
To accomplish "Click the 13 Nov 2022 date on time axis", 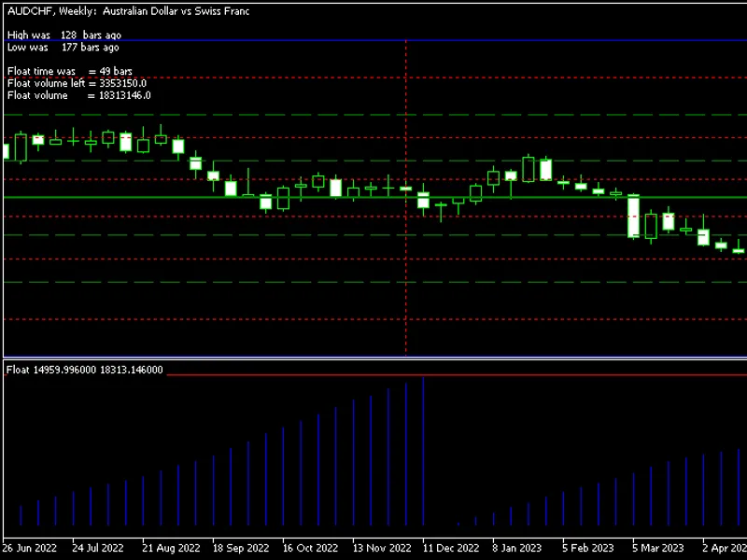I will tap(382, 548).
